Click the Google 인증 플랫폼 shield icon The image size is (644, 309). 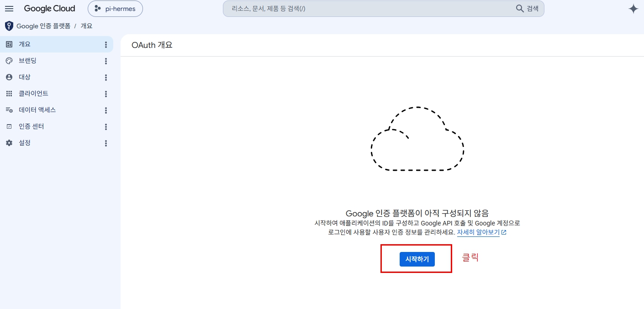pos(9,26)
